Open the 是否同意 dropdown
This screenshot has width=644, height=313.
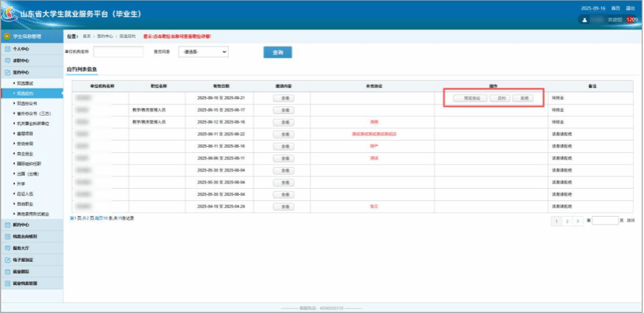pos(203,52)
